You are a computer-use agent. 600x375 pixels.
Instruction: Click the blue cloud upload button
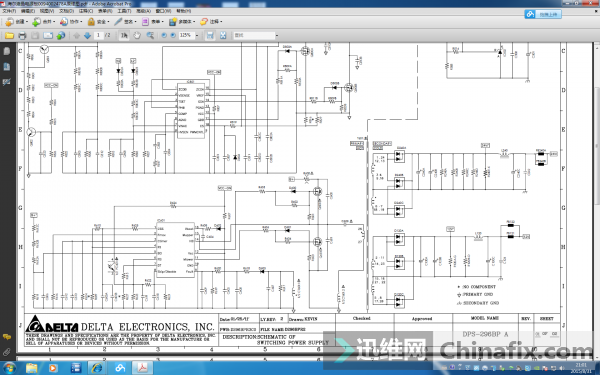543,15
